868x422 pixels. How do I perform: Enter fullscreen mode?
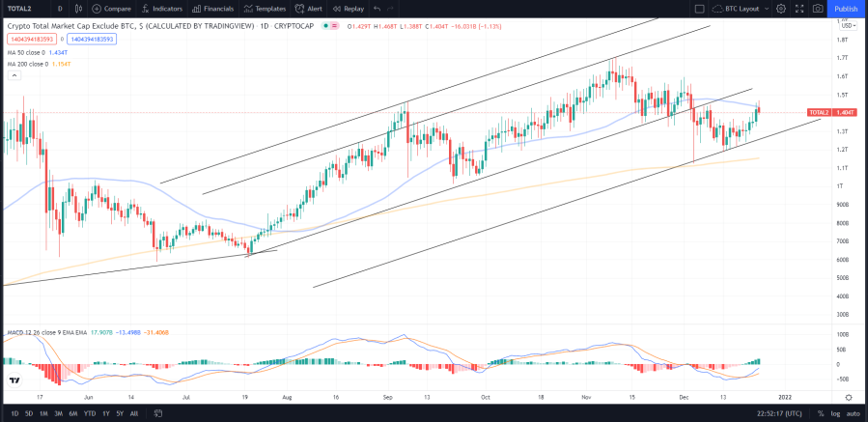[799, 9]
